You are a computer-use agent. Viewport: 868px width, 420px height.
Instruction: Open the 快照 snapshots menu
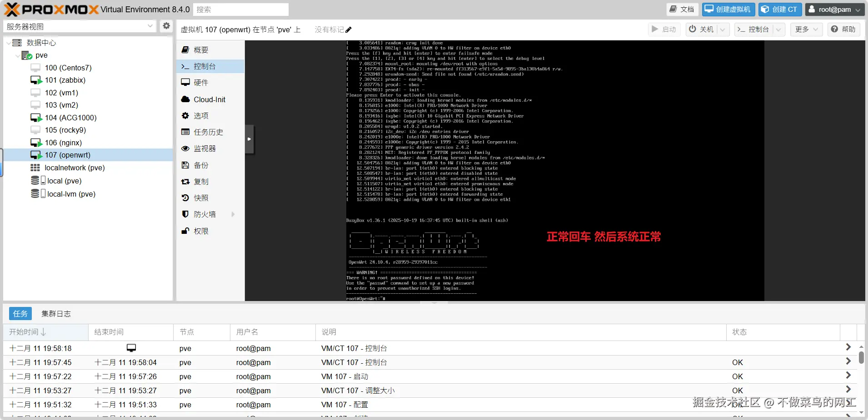210,198
